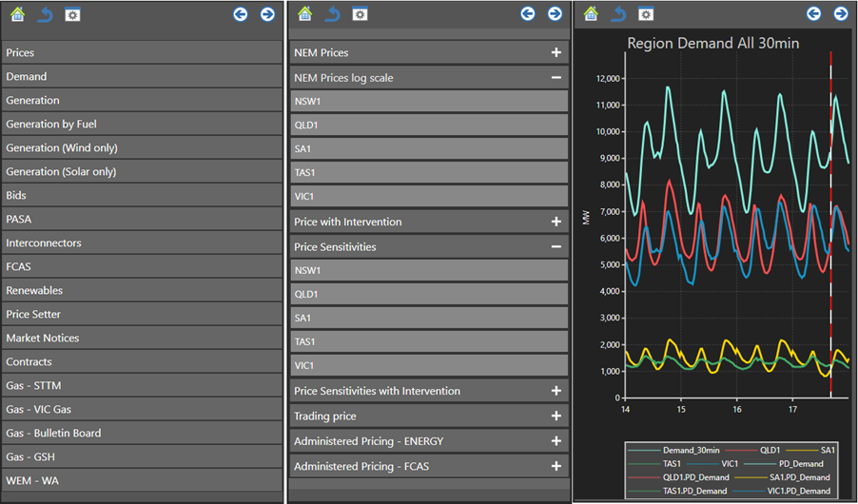
Task: Select the FCAS category in the list
Action: [x=143, y=266]
